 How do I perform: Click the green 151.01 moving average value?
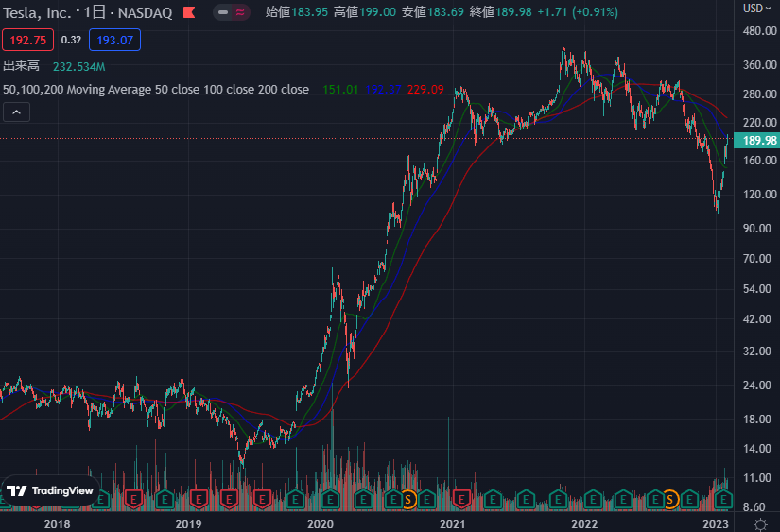coord(340,90)
